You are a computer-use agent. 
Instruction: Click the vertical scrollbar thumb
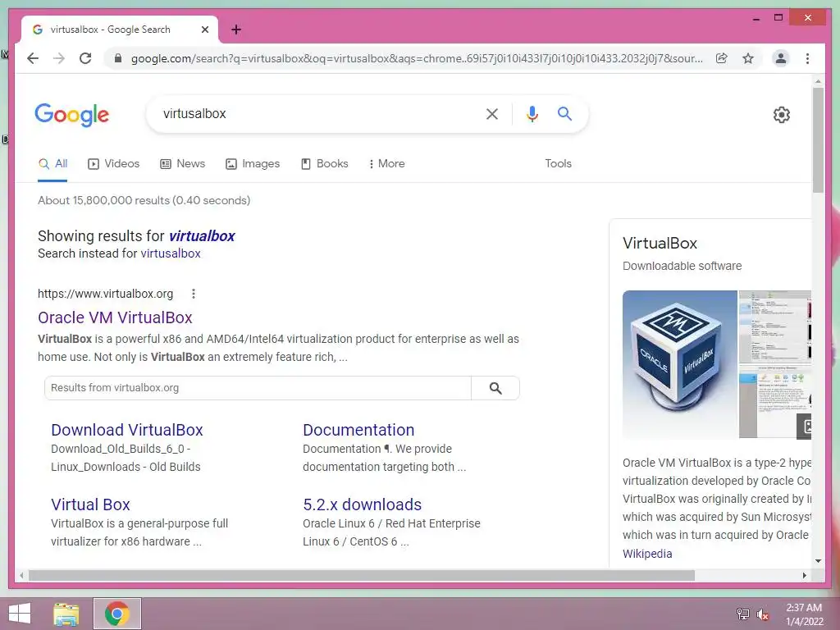818,139
